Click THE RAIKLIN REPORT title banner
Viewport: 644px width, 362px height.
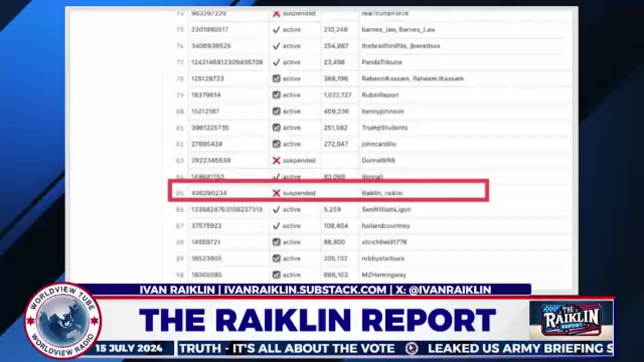pos(317,320)
